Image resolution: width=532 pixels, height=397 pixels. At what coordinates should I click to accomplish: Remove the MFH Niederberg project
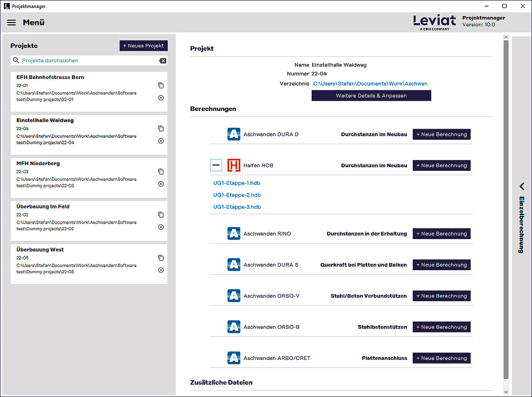tap(161, 184)
